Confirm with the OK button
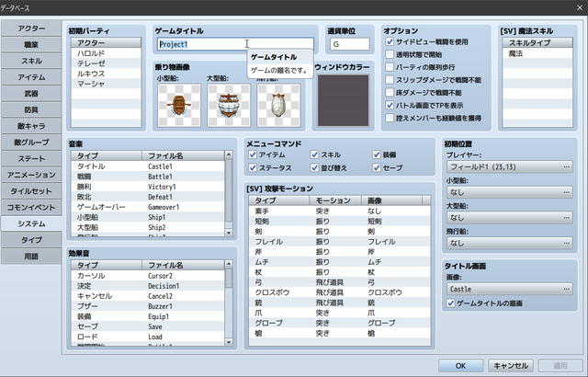The height and width of the screenshot is (377, 588). coord(461,366)
